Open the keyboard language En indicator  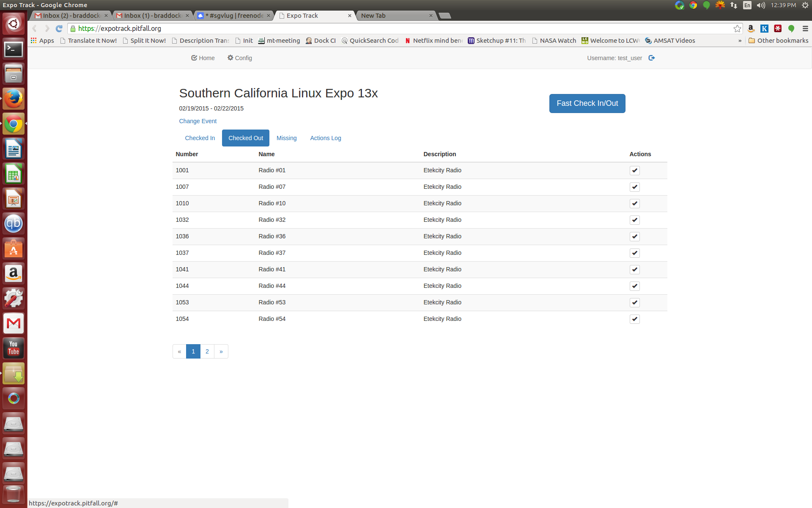click(x=747, y=5)
